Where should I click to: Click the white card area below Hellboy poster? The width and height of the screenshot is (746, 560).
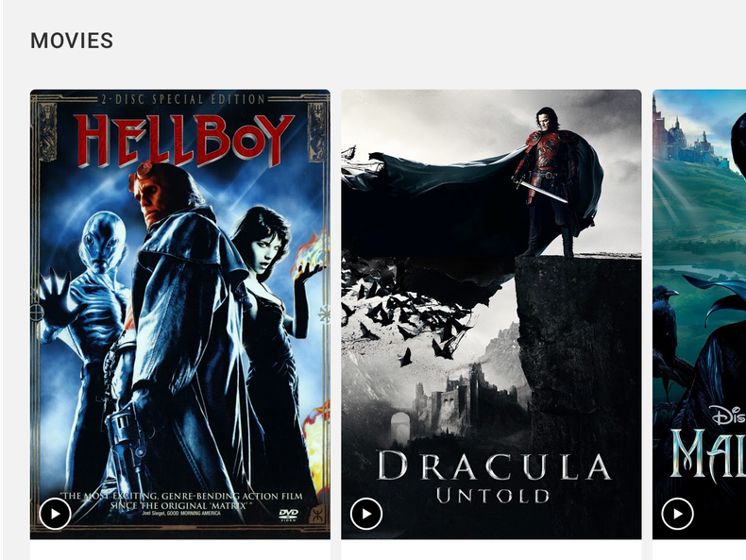point(179,550)
